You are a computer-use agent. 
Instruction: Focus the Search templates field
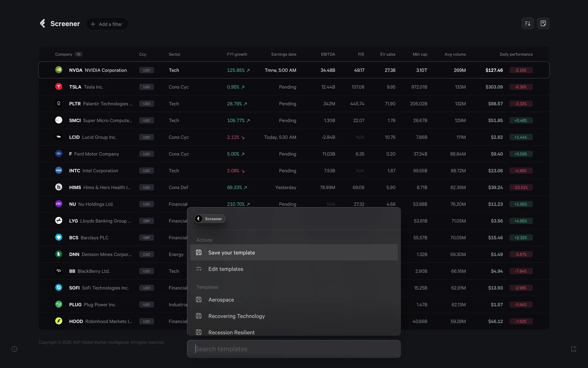point(293,349)
